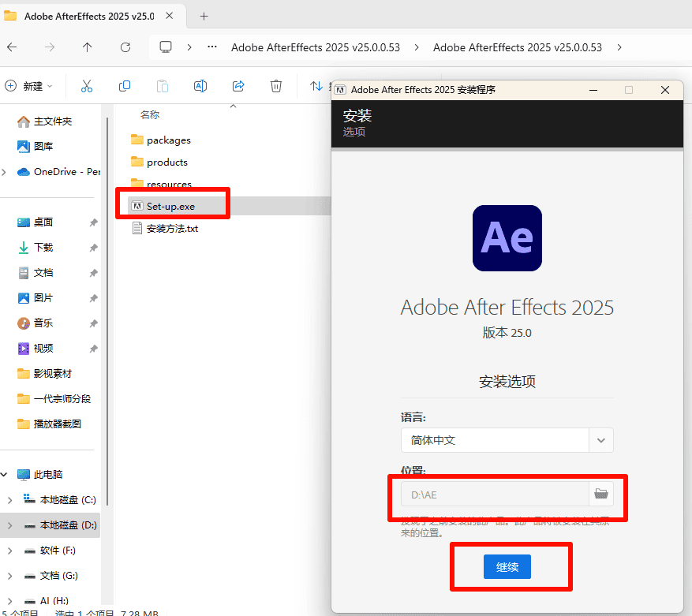This screenshot has width=692, height=616.
Task: Select OneDrive - Personal in sidebar
Action: point(58,172)
